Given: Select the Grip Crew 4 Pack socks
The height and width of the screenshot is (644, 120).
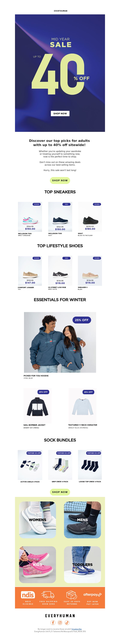Looking at the screenshot, I should pyautogui.click(x=60, y=465).
